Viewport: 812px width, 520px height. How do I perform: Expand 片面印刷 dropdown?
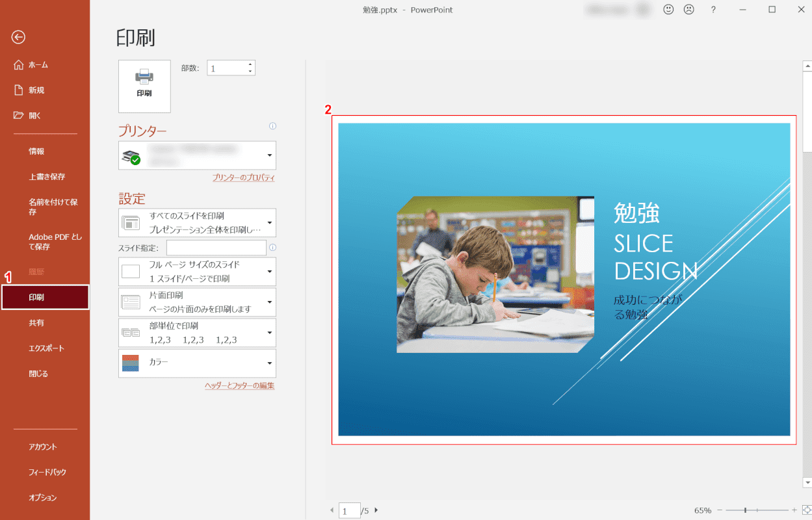(197, 302)
